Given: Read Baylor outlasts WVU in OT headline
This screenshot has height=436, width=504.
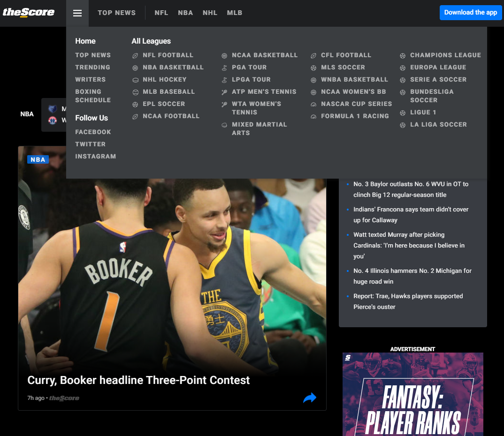Looking at the screenshot, I should (411, 189).
